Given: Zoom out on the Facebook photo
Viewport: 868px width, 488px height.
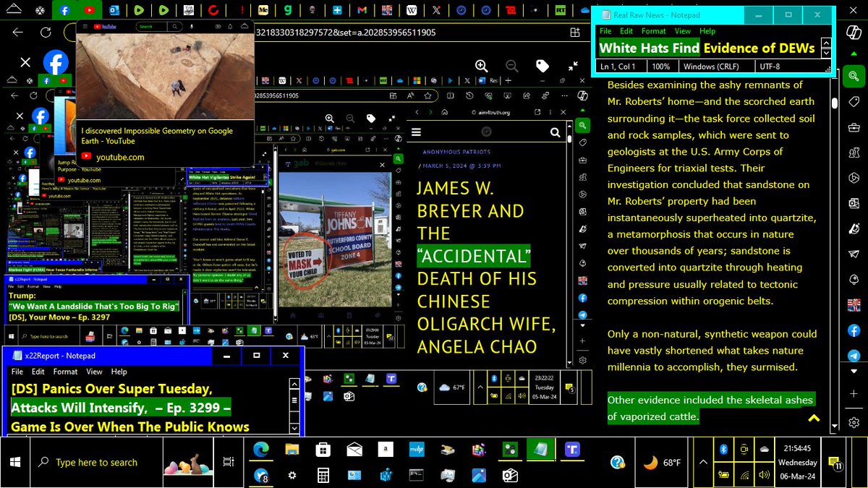Looking at the screenshot, I should click(511, 66).
